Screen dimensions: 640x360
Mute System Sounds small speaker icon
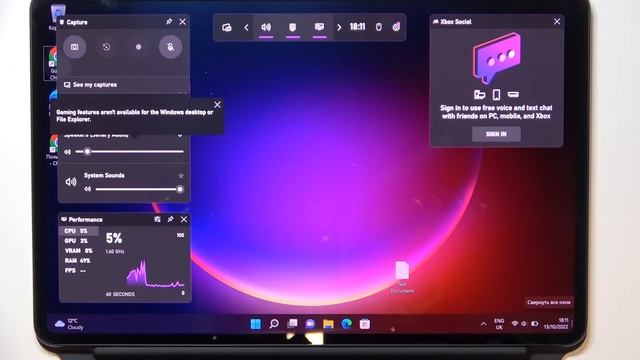[87, 189]
